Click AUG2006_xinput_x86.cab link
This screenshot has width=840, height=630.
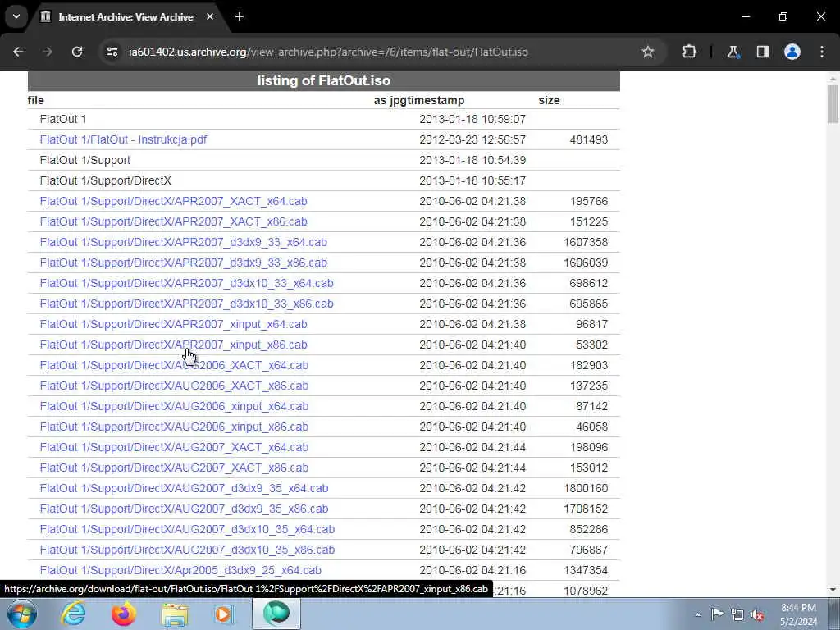(x=174, y=427)
